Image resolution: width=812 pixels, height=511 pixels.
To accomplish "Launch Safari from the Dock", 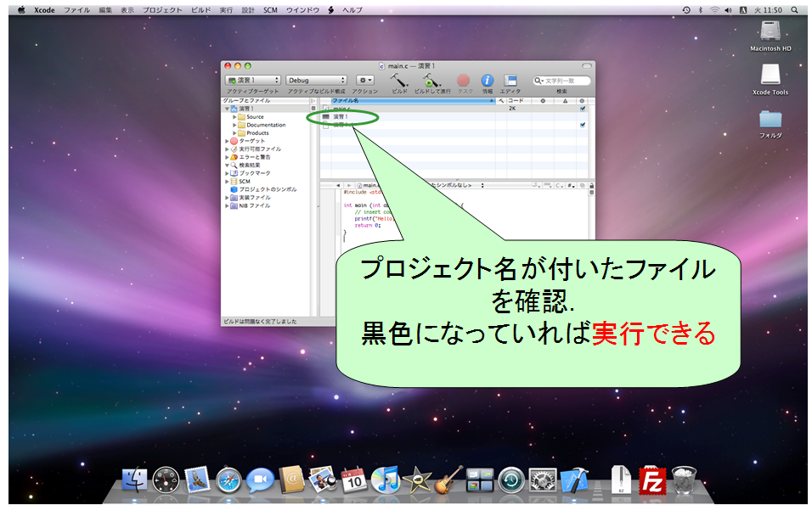I will tap(228, 480).
